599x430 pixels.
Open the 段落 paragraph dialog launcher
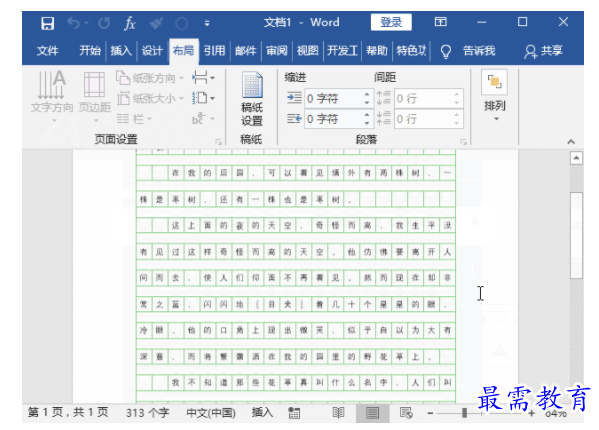pyautogui.click(x=463, y=142)
